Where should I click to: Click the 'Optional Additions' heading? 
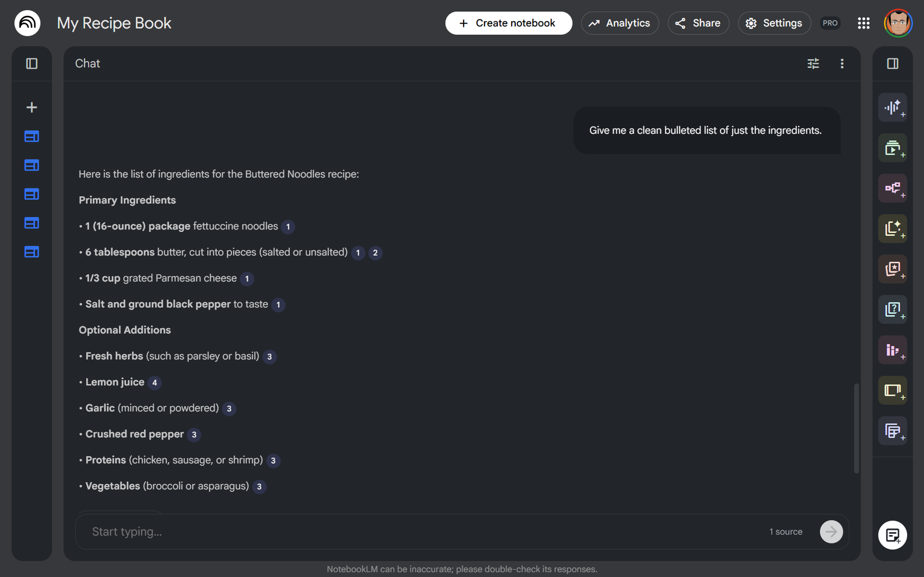click(125, 330)
